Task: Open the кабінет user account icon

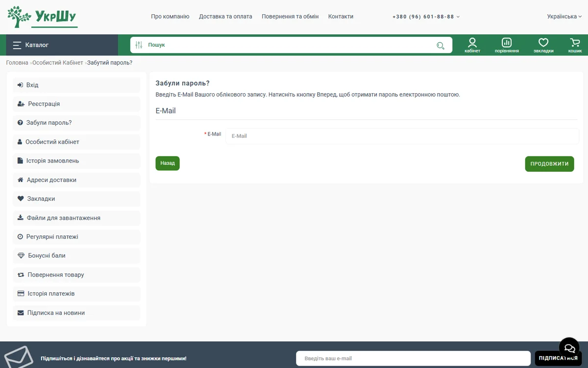Action: coord(472,45)
